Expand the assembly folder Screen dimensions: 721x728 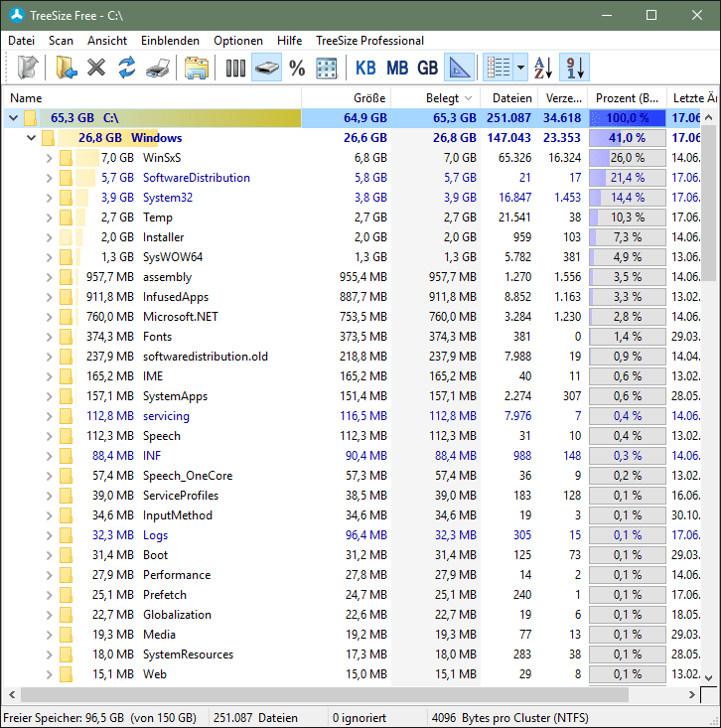click(50, 277)
